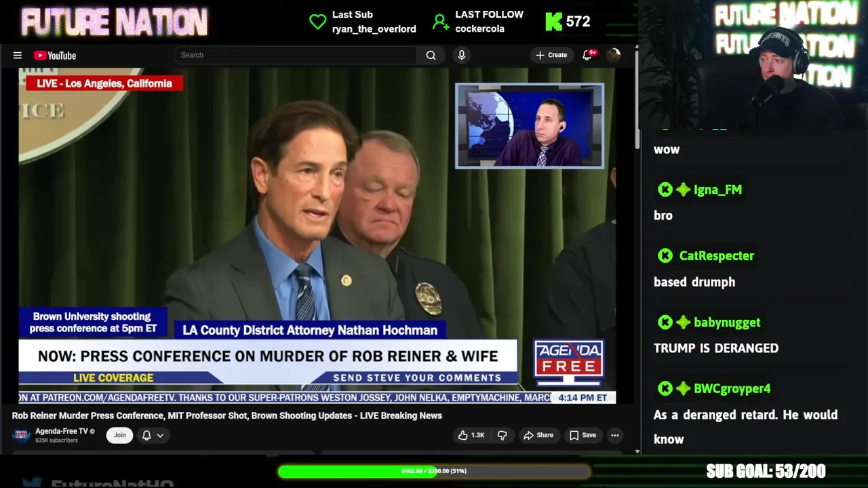The image size is (868, 488).
Task: Click 'LIVE - Los Angeles, California' banner
Action: (104, 83)
